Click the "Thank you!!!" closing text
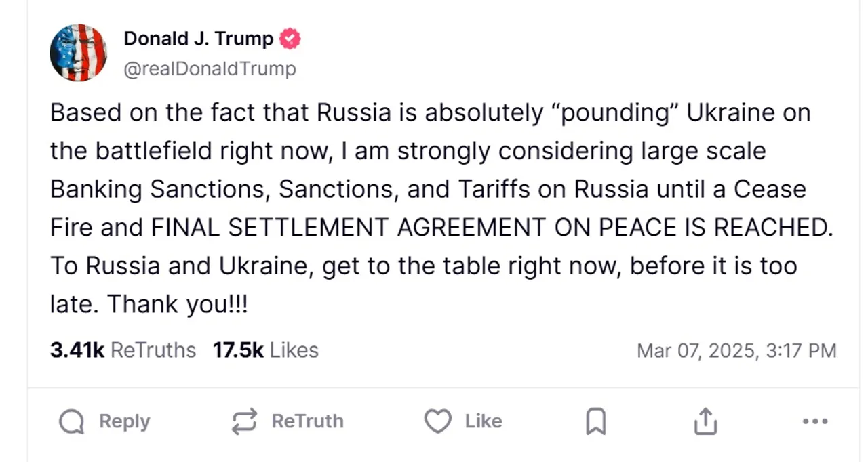The height and width of the screenshot is (462, 868). coord(178,304)
